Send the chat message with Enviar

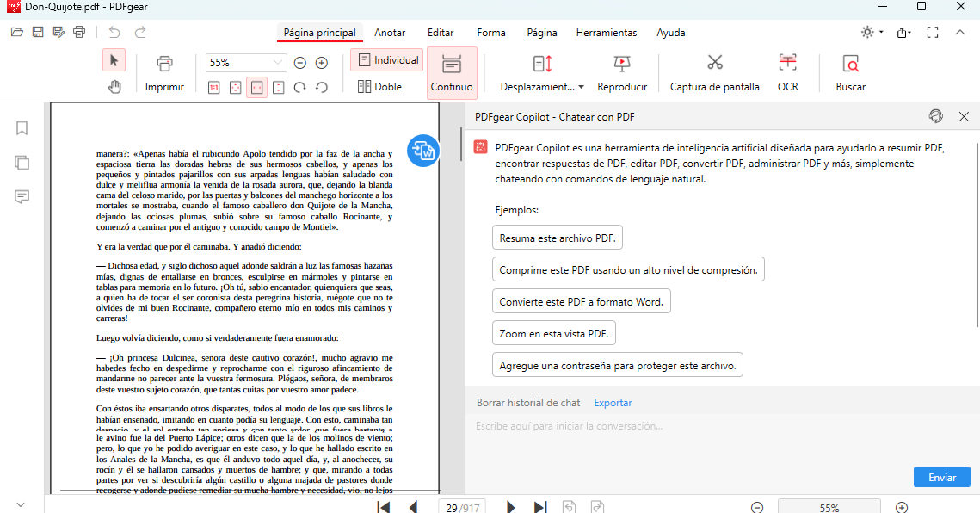click(942, 477)
